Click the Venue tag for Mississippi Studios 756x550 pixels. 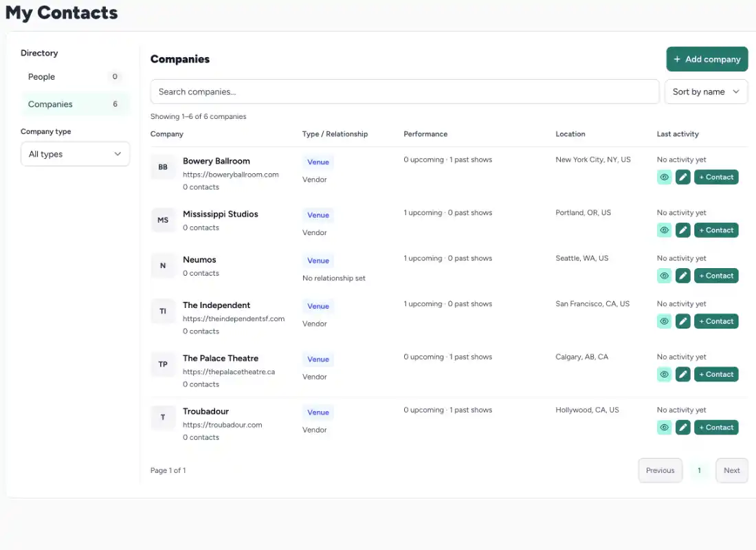[x=318, y=215]
